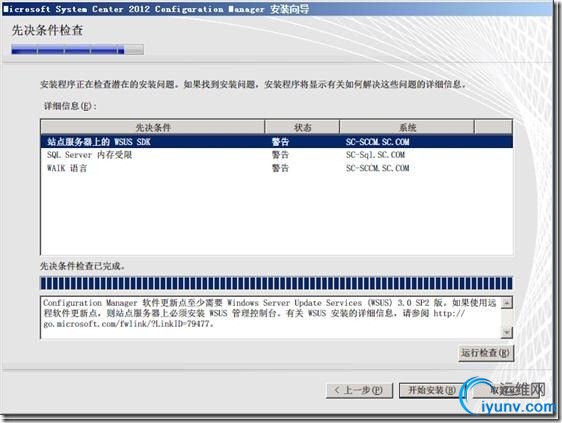The height and width of the screenshot is (423, 562).
Task: Sort by the 系统 column header
Action: [407, 127]
